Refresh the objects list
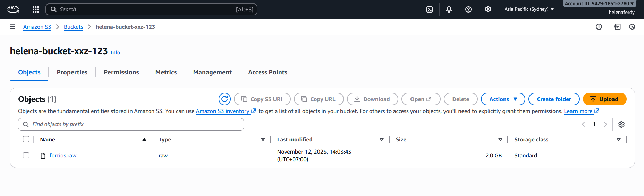644x196 pixels. click(224, 99)
